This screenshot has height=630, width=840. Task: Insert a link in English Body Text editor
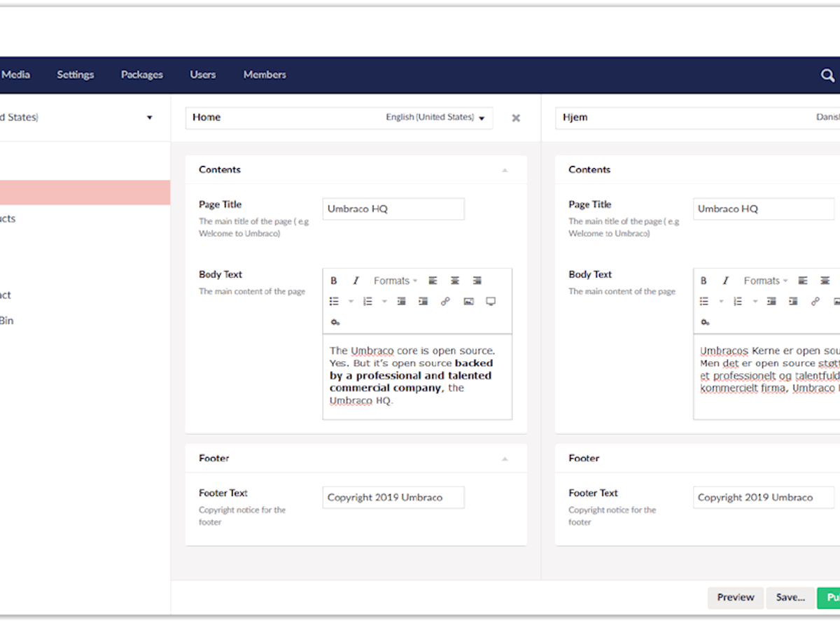tap(445, 302)
